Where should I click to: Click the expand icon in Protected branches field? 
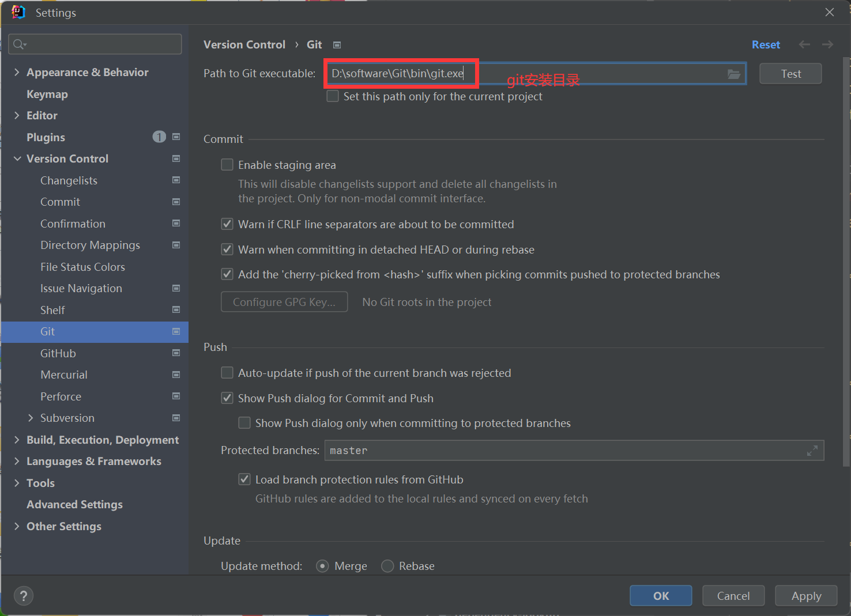pyautogui.click(x=812, y=451)
